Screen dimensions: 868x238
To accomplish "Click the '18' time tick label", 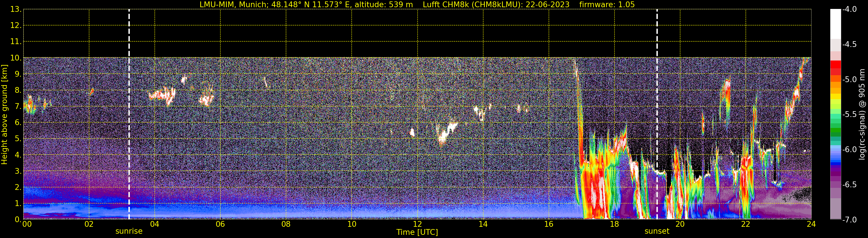I will 615,224.
